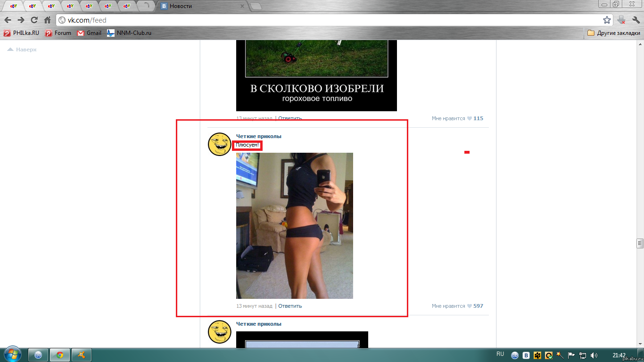Like the Сколково post with 115 likes
This screenshot has width=644, height=362.
[x=457, y=118]
